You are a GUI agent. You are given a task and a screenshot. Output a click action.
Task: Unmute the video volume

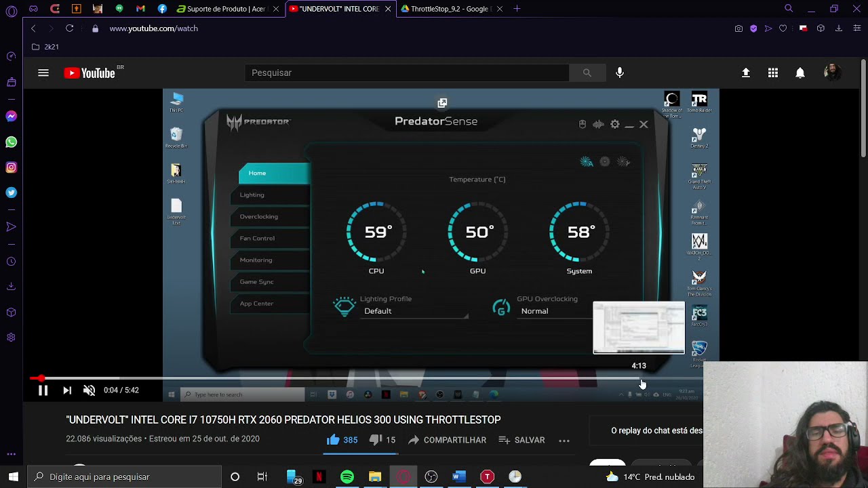[x=89, y=390]
